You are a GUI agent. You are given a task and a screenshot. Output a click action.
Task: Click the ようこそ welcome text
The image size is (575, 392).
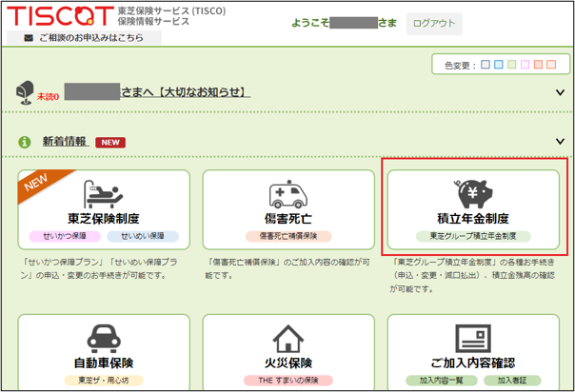coord(310,23)
